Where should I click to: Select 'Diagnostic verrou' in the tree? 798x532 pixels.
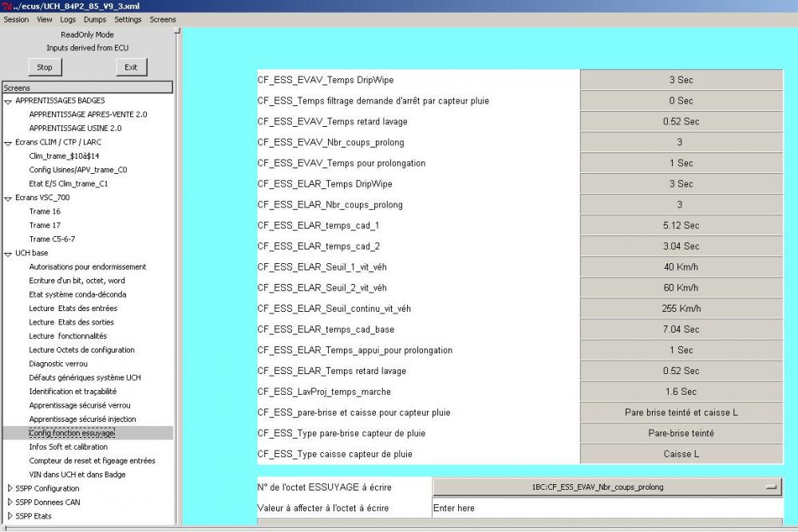click(x=58, y=364)
